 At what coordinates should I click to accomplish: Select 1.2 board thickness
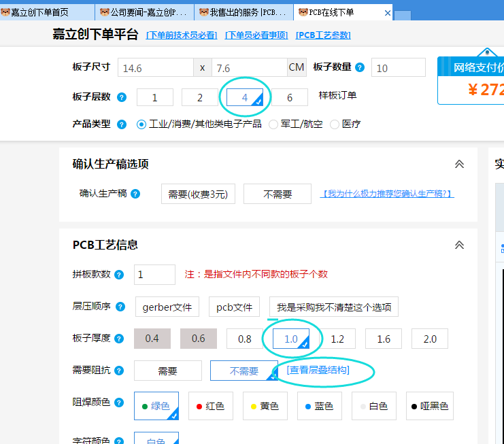[x=337, y=339]
